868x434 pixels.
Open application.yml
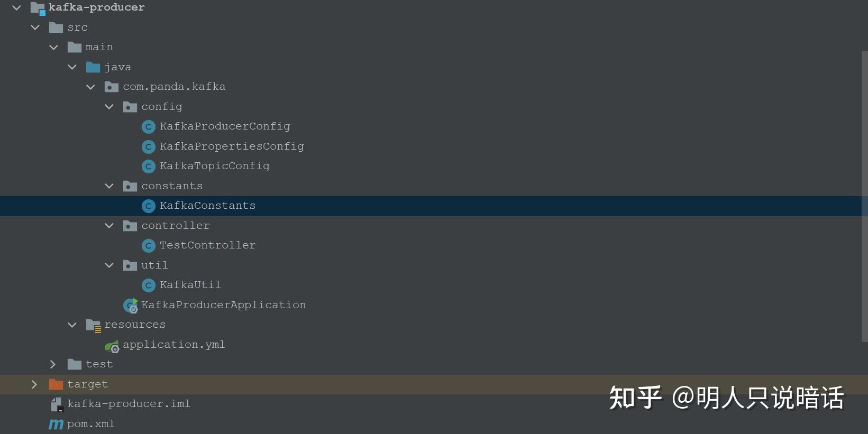point(174,344)
